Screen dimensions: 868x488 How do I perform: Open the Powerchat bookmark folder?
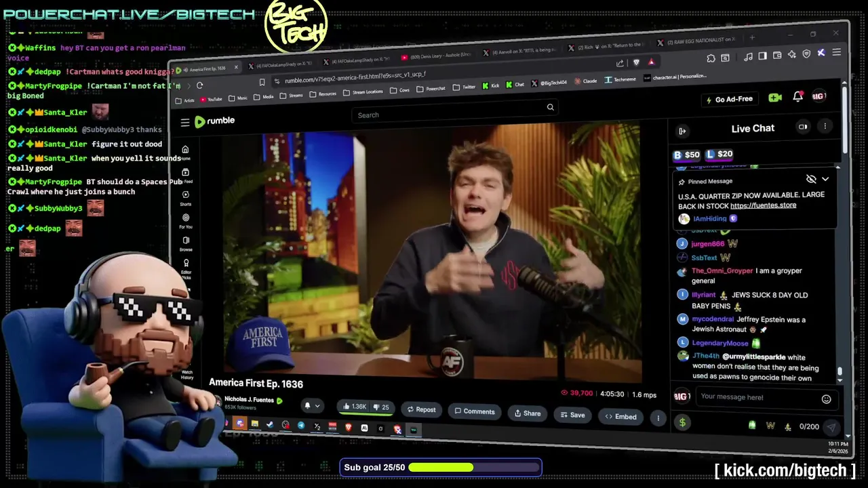pyautogui.click(x=431, y=89)
